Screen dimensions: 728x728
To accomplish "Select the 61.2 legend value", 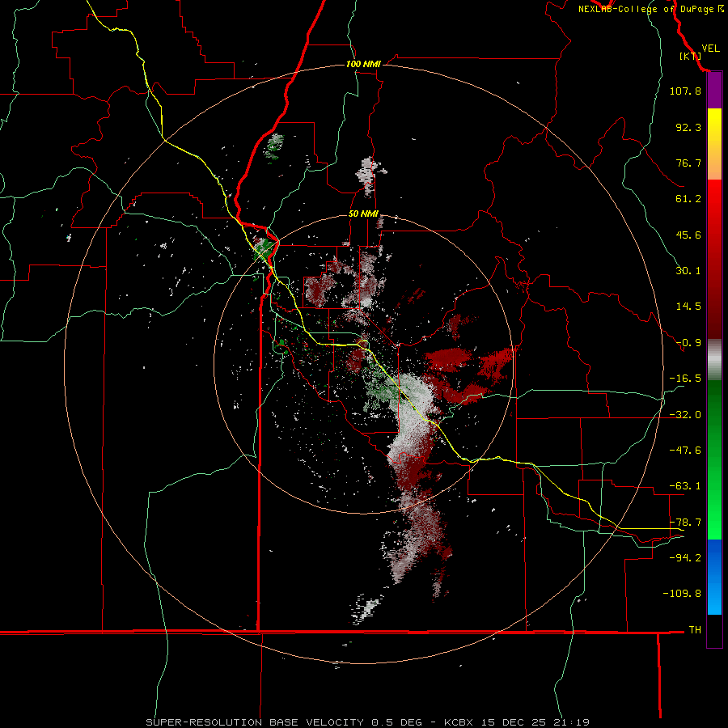I will tap(688, 199).
